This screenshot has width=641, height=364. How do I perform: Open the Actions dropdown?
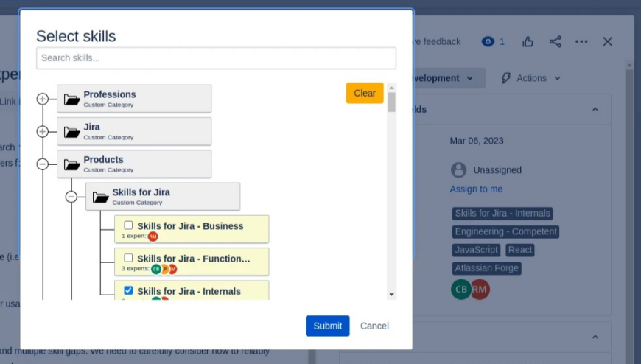click(530, 78)
